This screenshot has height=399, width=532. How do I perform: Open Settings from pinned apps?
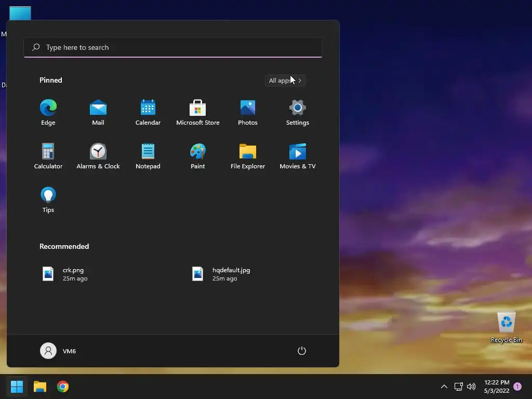(x=298, y=113)
